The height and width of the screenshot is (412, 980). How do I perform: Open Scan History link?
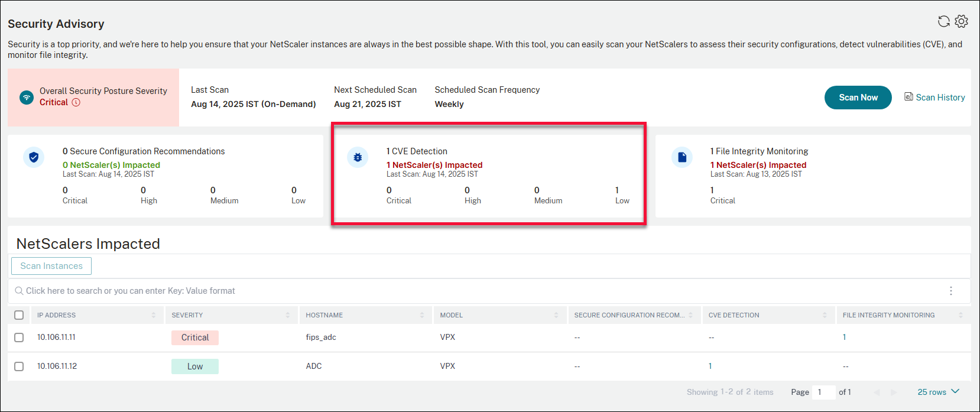coord(940,98)
